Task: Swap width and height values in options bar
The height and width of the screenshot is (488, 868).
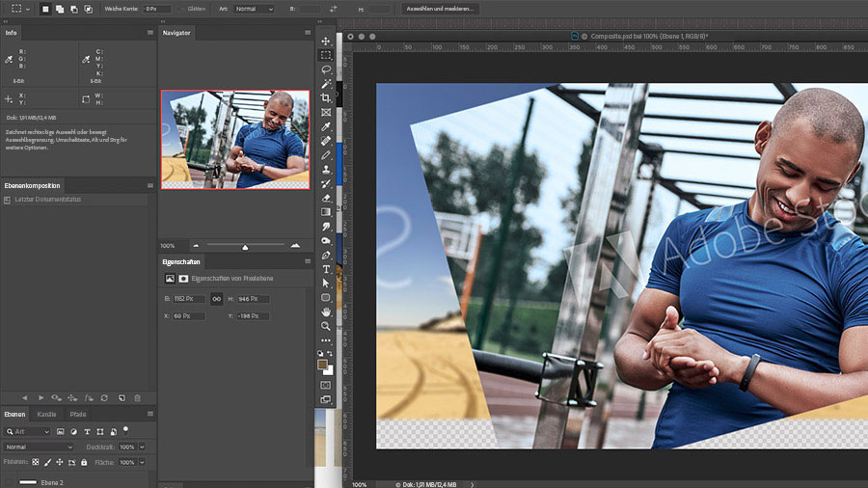Action: click(x=334, y=9)
